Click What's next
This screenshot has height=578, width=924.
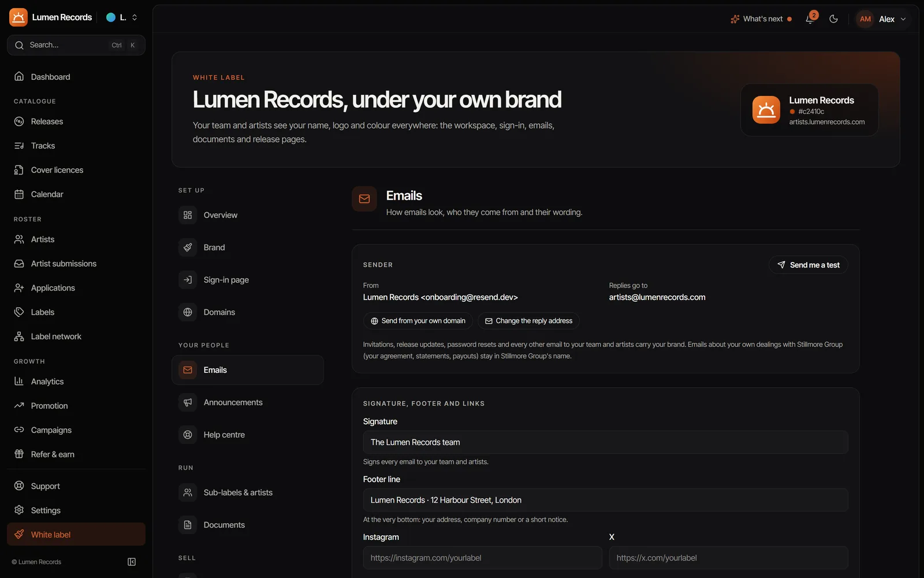tap(761, 18)
